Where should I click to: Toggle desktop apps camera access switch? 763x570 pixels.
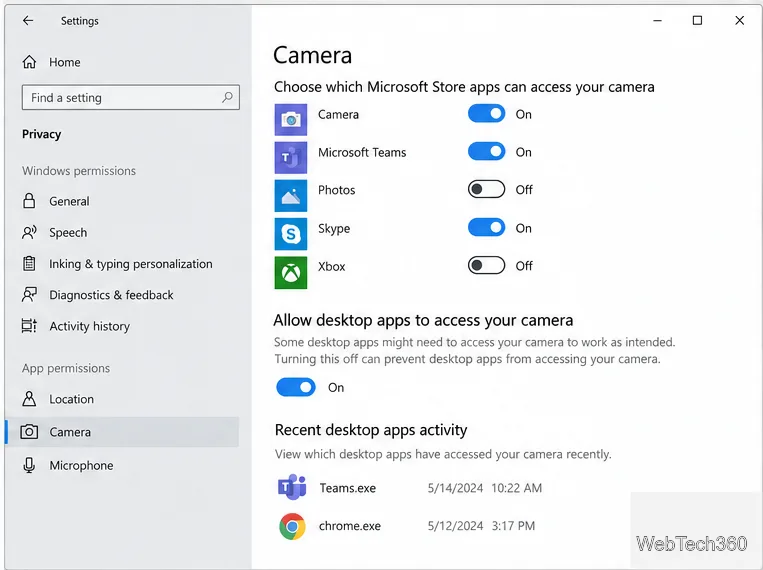[296, 387]
